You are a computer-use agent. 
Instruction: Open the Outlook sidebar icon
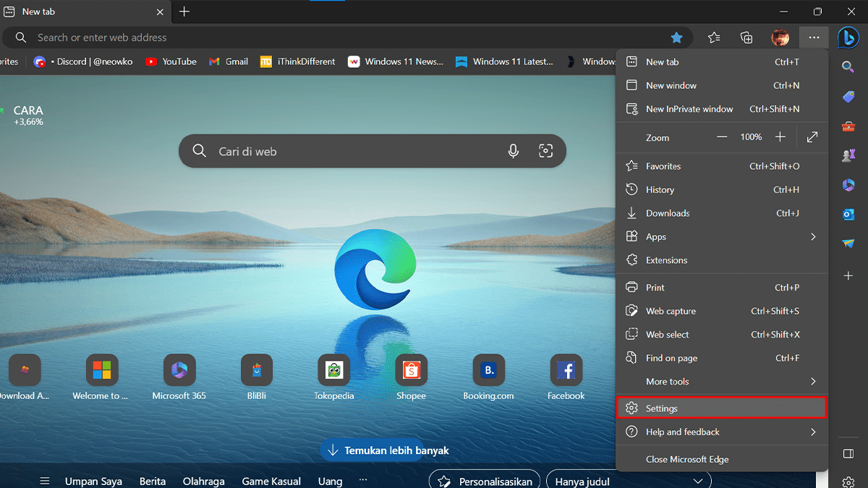click(x=848, y=214)
